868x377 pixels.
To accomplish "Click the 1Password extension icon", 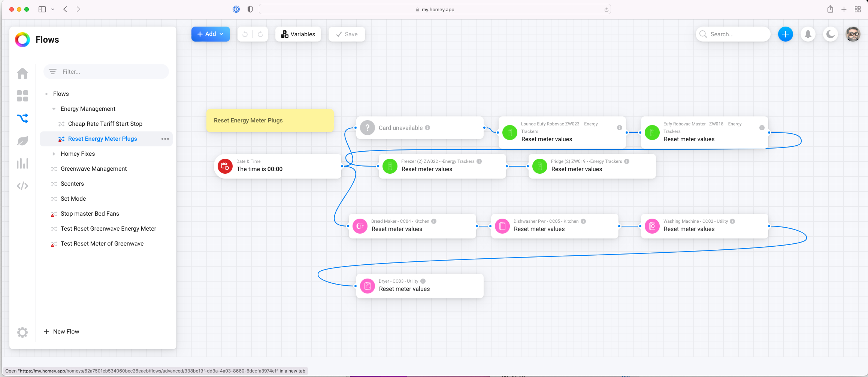I will [x=236, y=9].
